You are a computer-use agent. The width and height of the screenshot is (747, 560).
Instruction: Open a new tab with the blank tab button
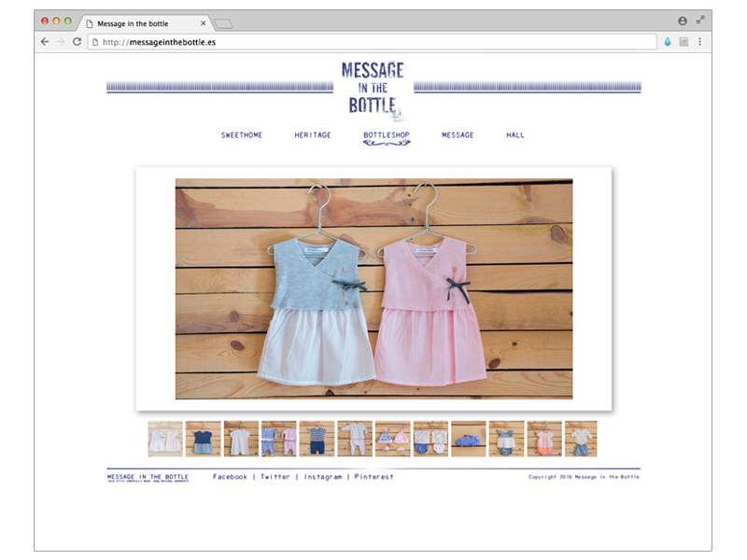(x=223, y=22)
